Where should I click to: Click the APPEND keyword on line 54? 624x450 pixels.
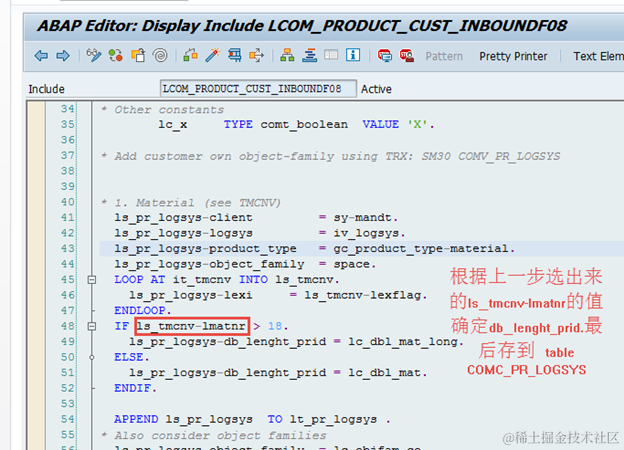pyautogui.click(x=136, y=419)
